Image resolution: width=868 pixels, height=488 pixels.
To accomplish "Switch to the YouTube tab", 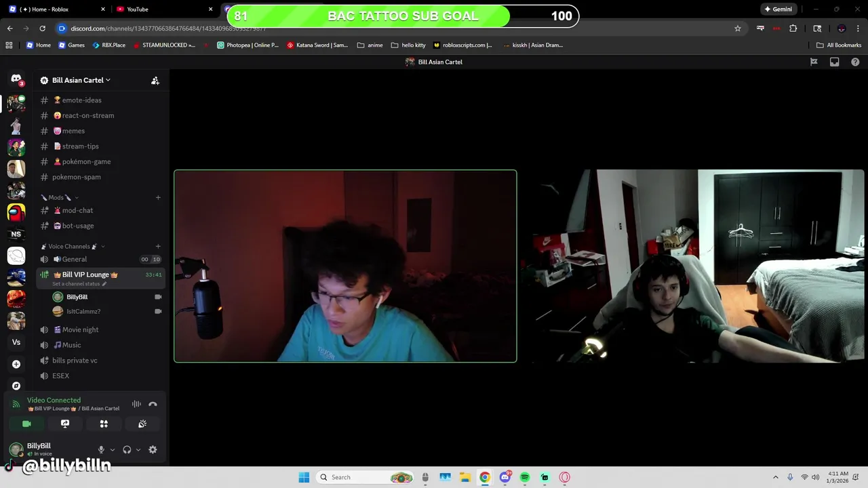I will 163,9.
